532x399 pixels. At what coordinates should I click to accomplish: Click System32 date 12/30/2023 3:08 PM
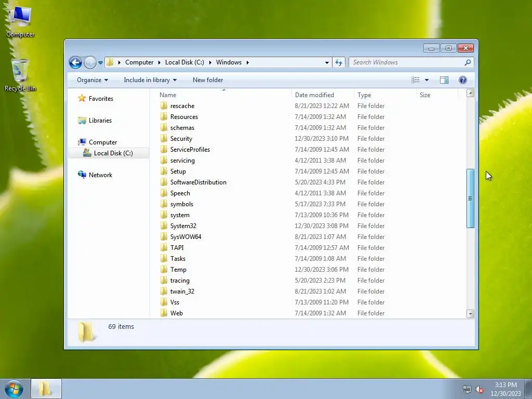click(x=322, y=226)
